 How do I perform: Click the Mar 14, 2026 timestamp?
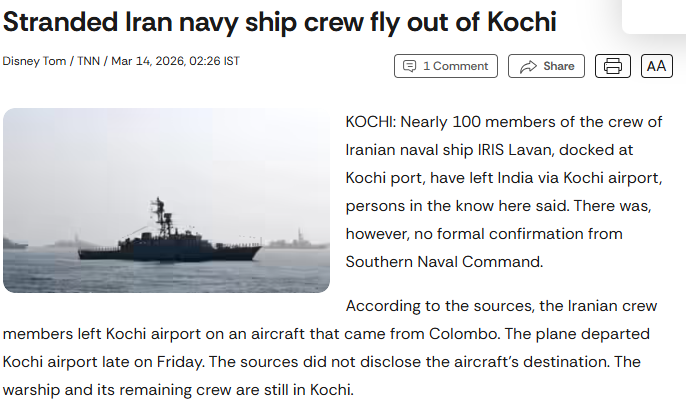175,61
